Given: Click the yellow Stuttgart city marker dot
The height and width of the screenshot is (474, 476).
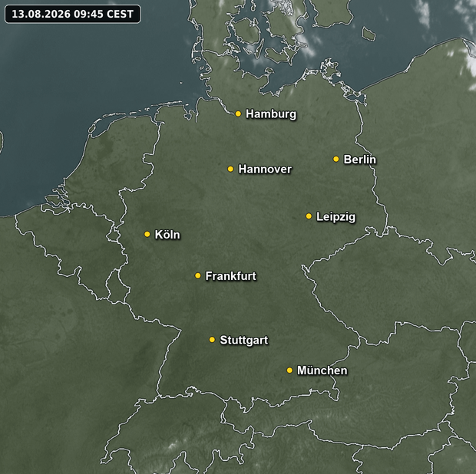Looking at the screenshot, I should coord(212,339).
